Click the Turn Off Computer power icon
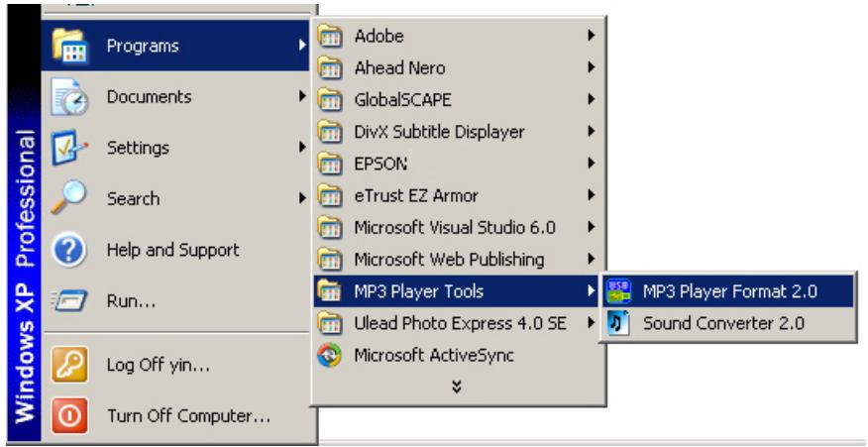The image size is (868, 447). (69, 415)
